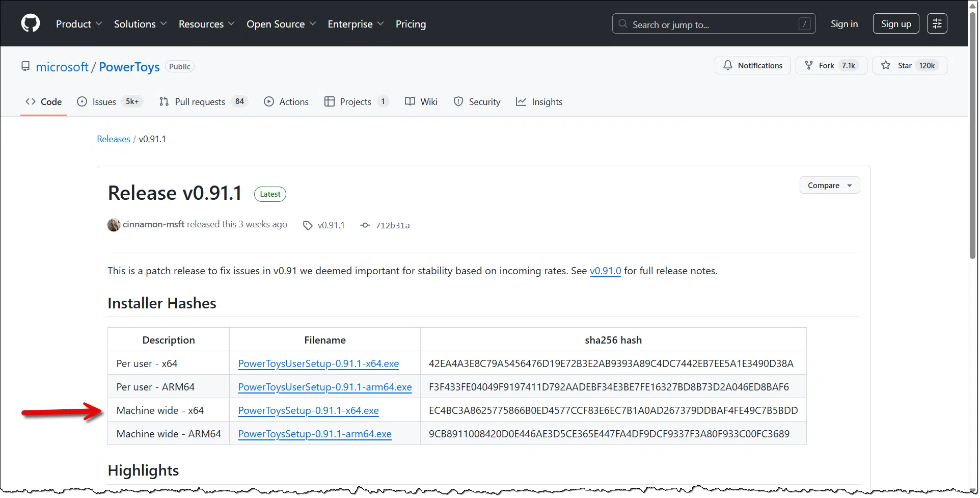Click the repository book icon
Image resolution: width=980 pixels, height=498 pixels.
(25, 66)
